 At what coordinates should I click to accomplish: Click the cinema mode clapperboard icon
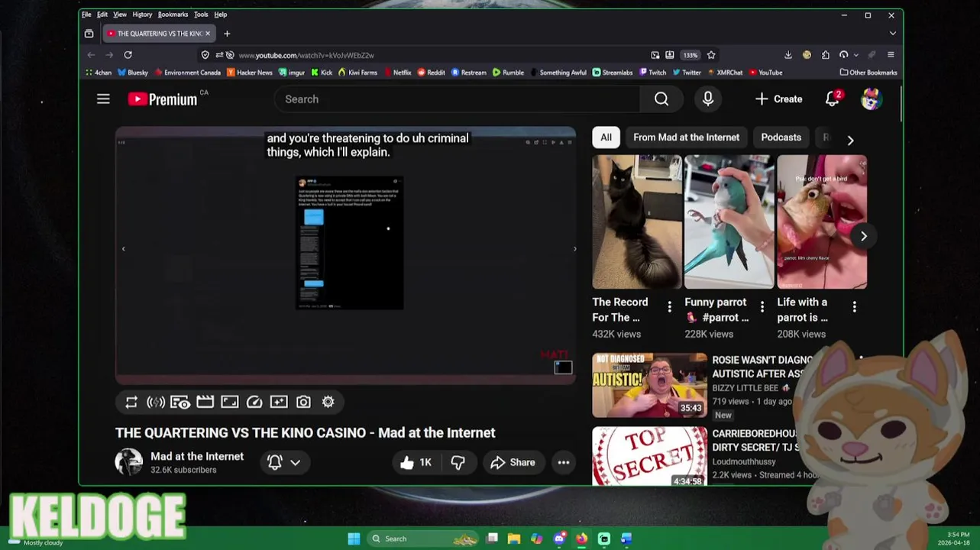205,402
